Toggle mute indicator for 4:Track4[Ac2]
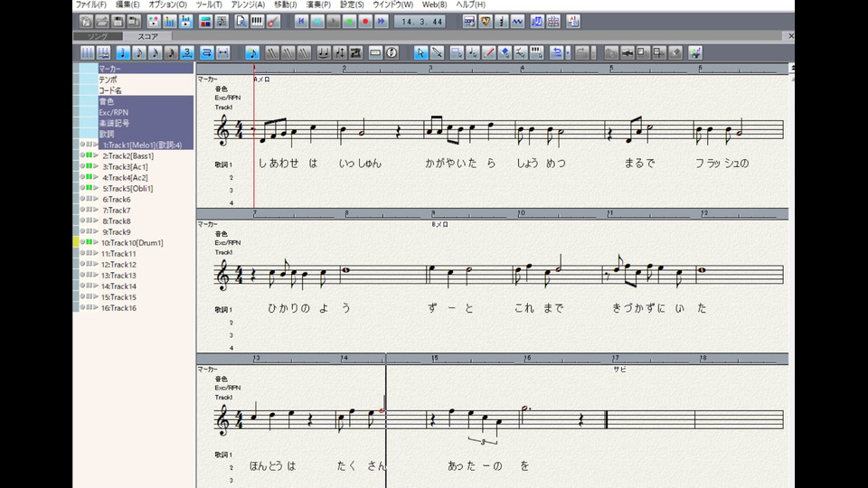 pos(89,177)
